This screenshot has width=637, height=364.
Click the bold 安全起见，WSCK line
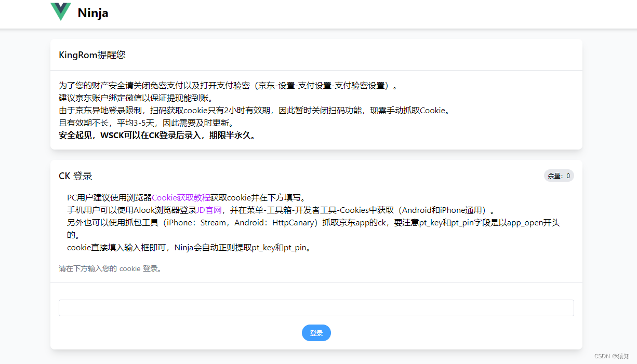tap(157, 136)
